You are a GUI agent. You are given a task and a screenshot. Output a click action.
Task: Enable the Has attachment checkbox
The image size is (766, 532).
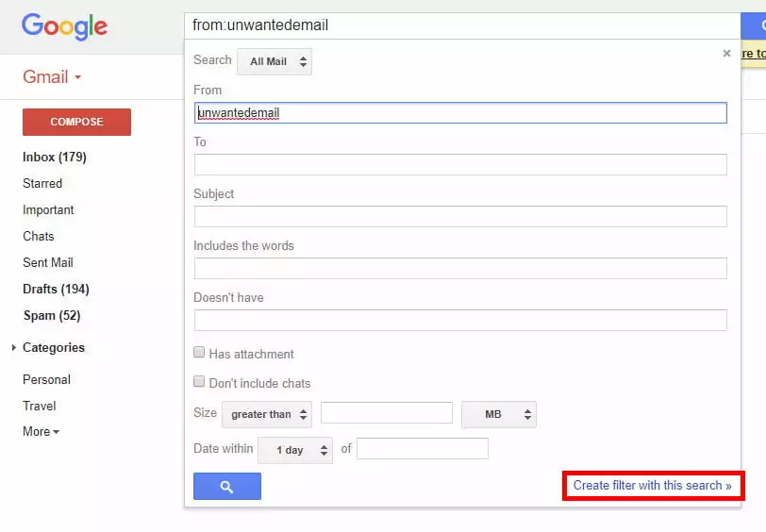pos(199,353)
